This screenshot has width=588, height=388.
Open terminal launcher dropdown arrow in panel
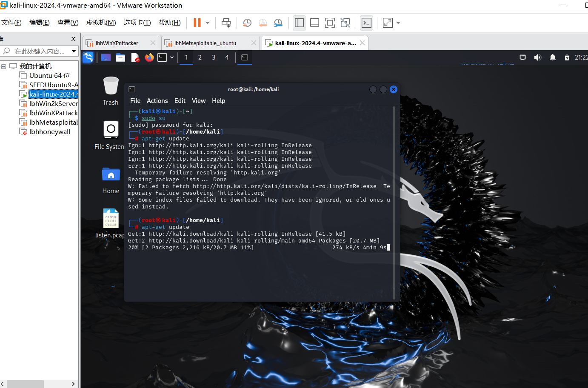point(172,57)
